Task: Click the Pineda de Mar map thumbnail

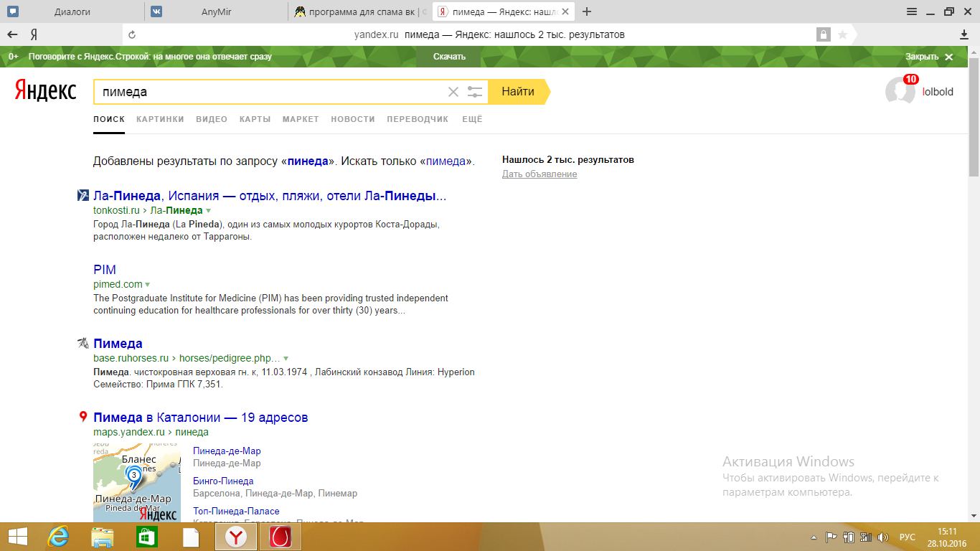Action: tap(137, 483)
